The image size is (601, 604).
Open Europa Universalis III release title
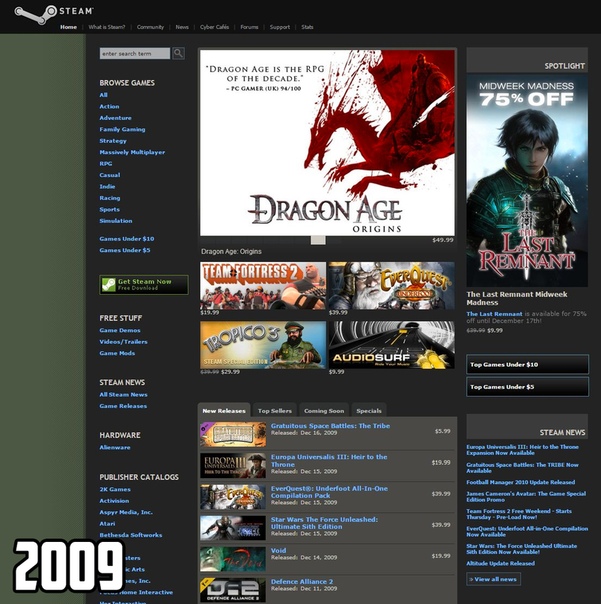point(329,460)
